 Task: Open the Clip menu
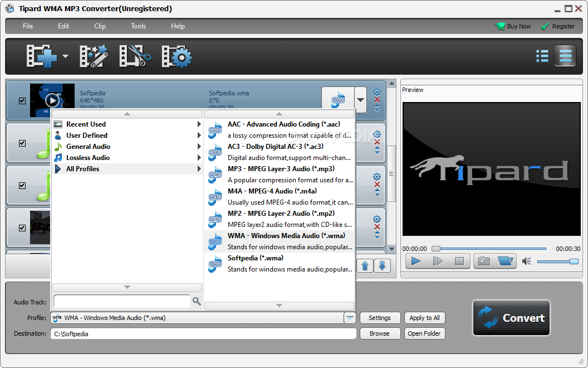point(100,26)
